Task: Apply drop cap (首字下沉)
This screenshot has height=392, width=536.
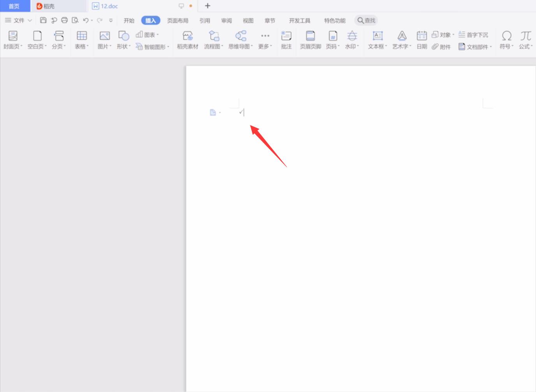Action: click(473, 35)
